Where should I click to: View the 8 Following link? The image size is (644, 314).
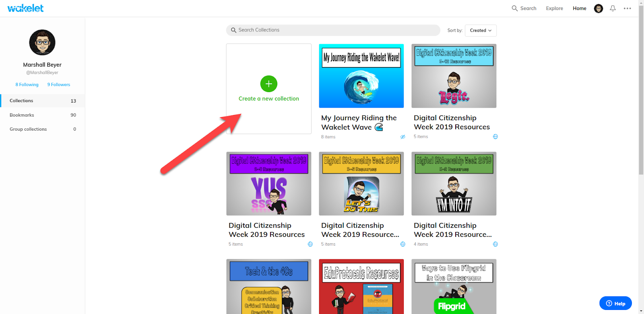[27, 84]
